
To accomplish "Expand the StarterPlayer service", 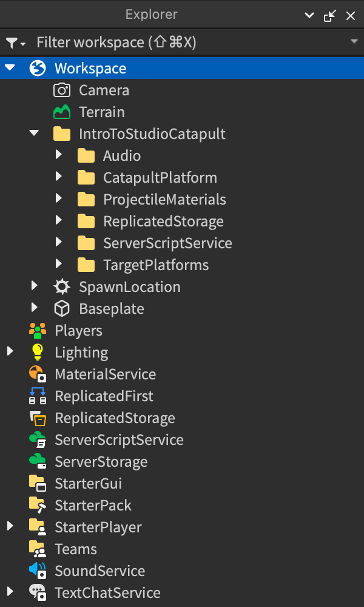I will click(10, 527).
